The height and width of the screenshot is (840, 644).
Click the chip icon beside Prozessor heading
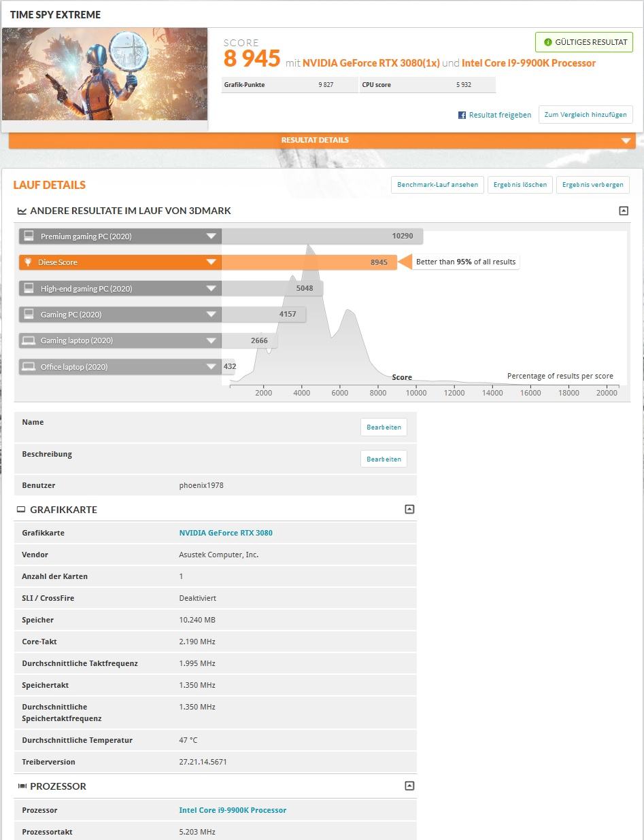pos(22,786)
